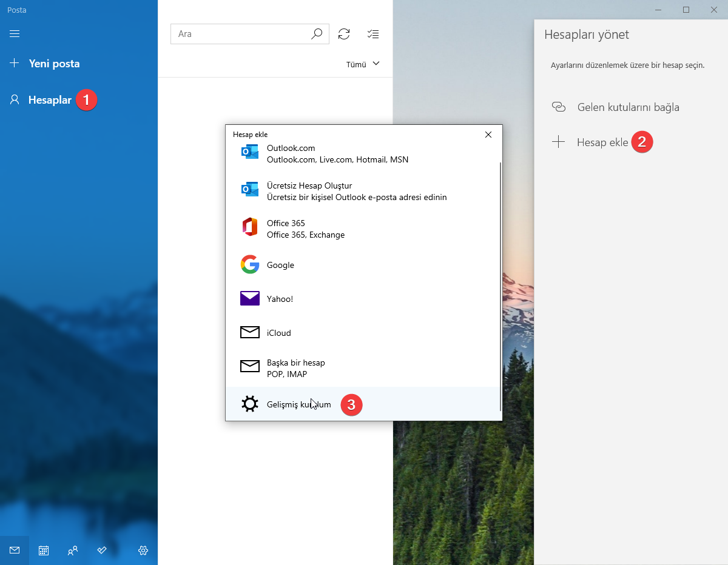Image resolution: width=728 pixels, height=565 pixels.
Task: Select Başka bir hesap POP, IMAP
Action: point(363,368)
